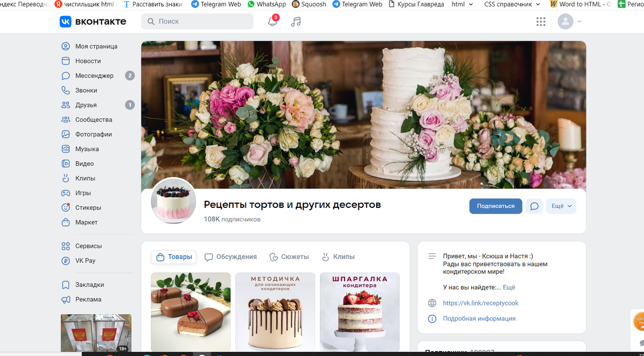The image size is (644, 356).
Task: Open the Шпаргалка кондитера product thumbnail
Action: [x=360, y=312]
